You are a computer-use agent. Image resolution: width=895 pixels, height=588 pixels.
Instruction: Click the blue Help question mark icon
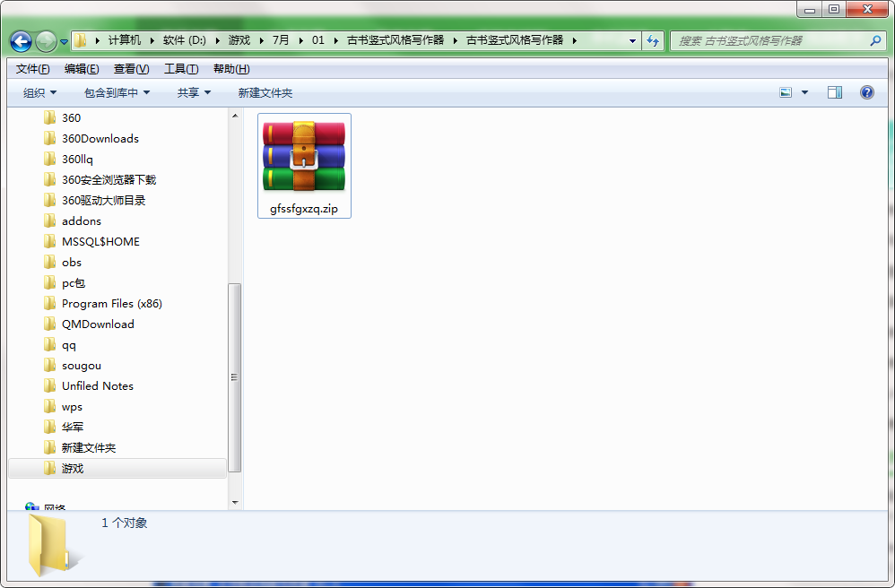(x=866, y=92)
